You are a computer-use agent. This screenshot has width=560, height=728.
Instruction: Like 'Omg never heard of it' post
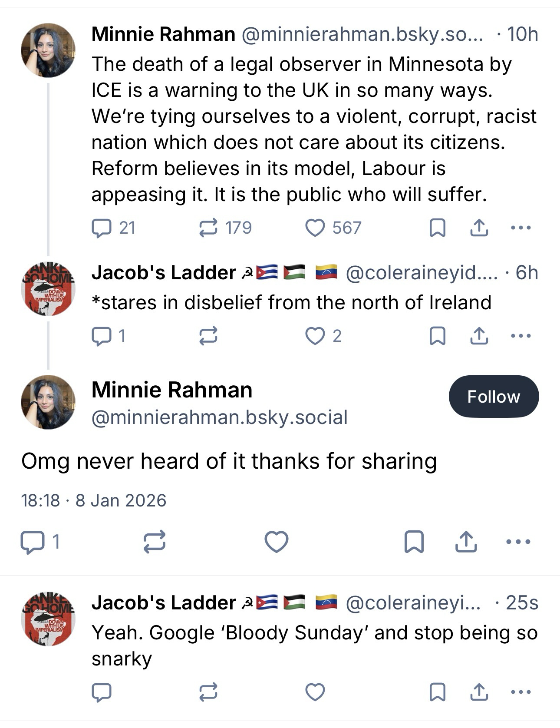[x=277, y=542]
